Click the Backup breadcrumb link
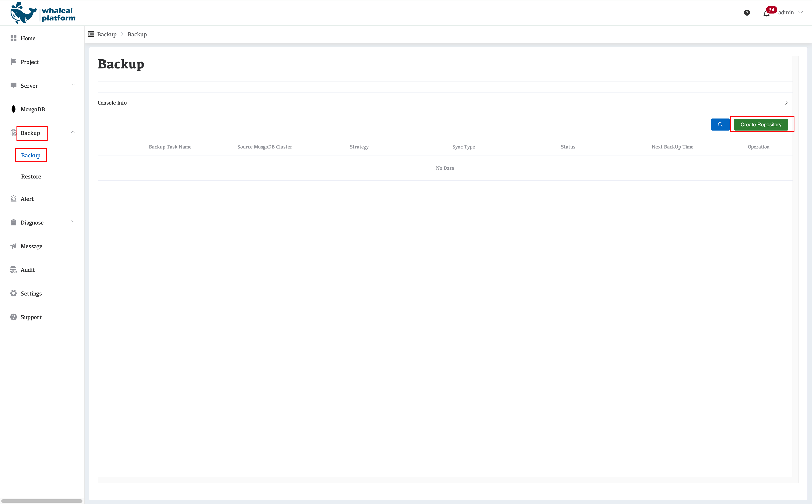 [x=107, y=34]
